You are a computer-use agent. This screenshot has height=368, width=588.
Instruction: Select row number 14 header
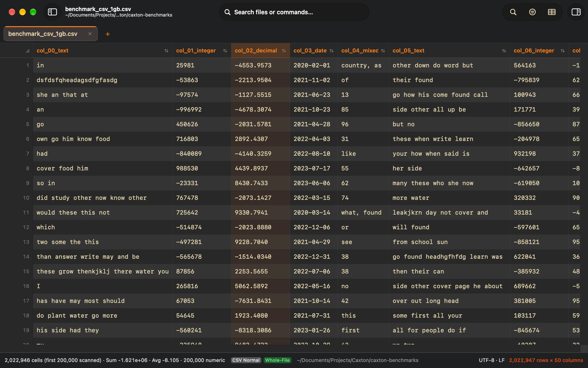click(x=17, y=256)
